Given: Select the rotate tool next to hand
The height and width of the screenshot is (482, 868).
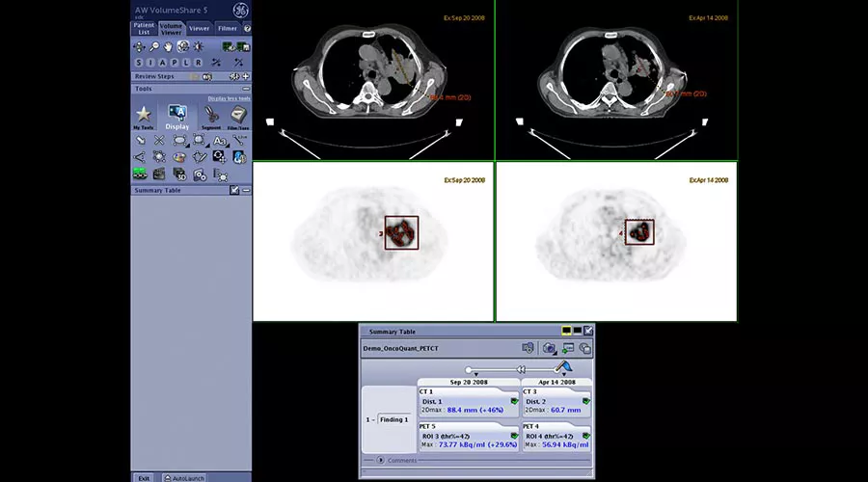Looking at the screenshot, I should pyautogui.click(x=182, y=47).
